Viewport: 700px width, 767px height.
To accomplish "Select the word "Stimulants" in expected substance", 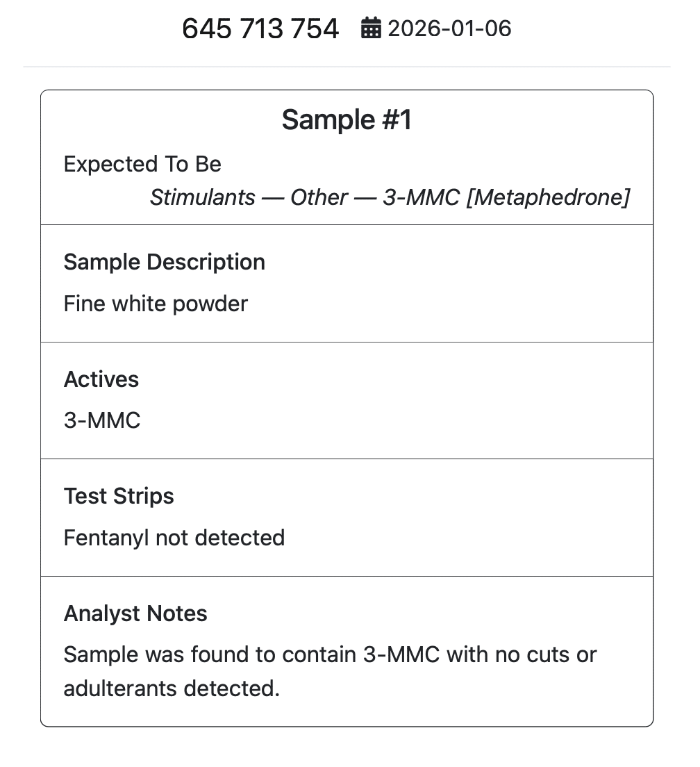I will pos(203,198).
